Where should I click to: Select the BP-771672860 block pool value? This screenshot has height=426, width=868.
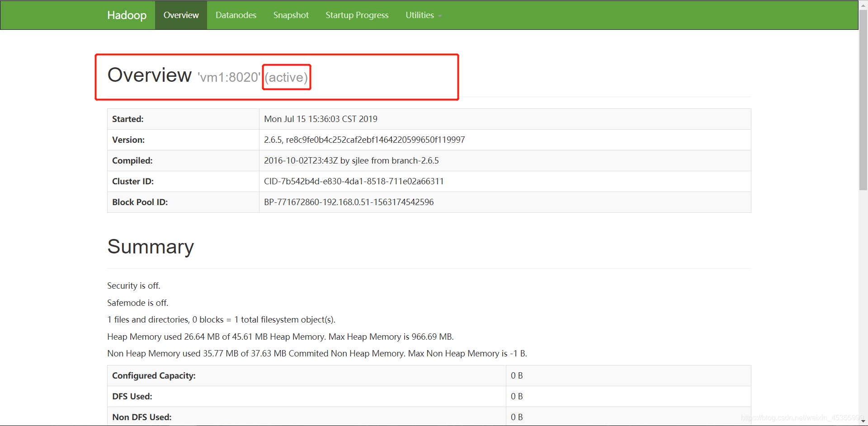[349, 202]
